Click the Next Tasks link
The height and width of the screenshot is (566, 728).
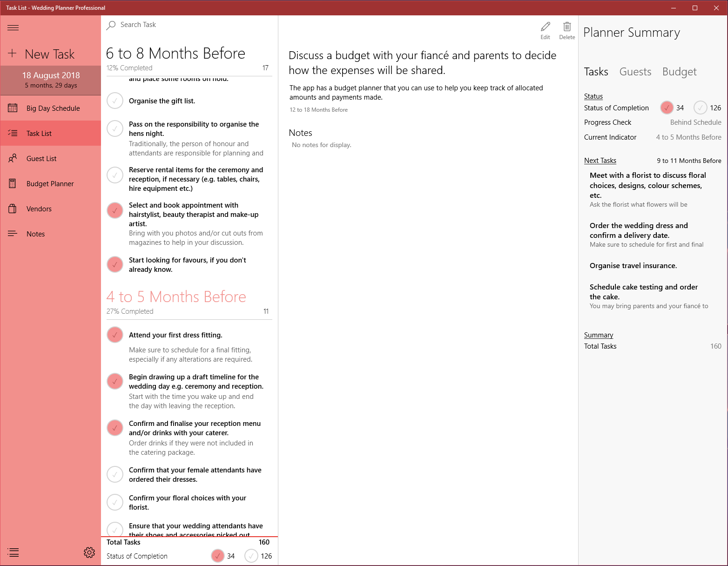(x=600, y=161)
